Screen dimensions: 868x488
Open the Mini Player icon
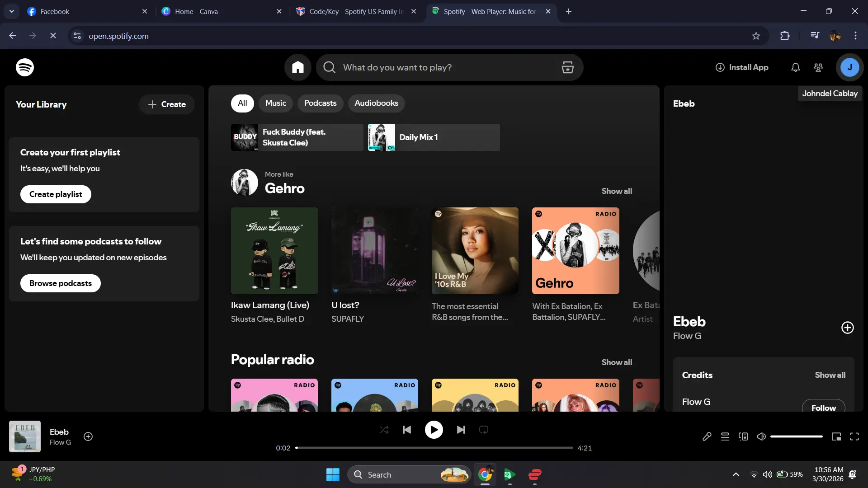point(836,436)
